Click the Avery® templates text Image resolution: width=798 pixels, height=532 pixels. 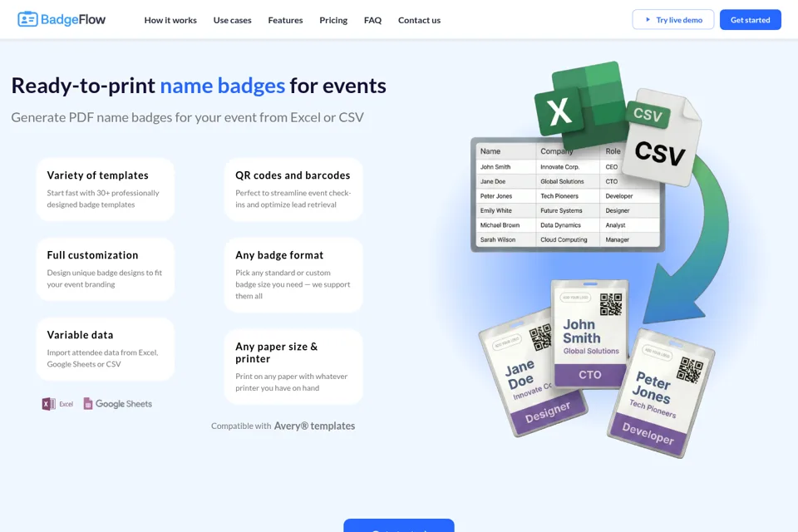pyautogui.click(x=314, y=426)
